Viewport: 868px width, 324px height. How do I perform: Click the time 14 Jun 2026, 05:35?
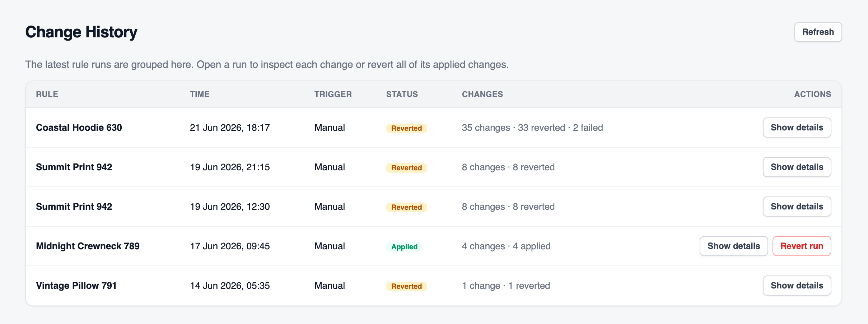click(230, 286)
